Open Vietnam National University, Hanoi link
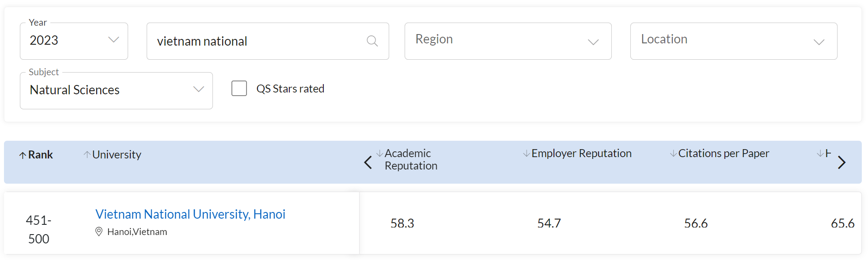 click(190, 214)
